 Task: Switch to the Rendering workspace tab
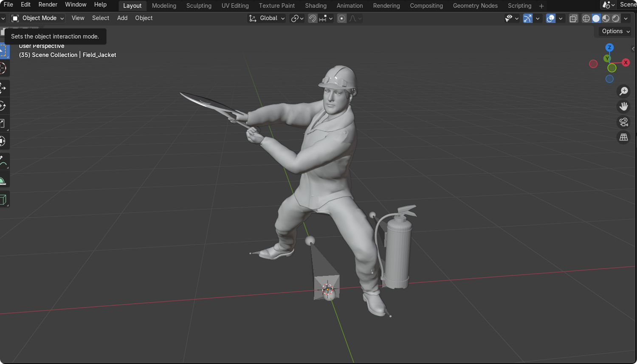386,6
